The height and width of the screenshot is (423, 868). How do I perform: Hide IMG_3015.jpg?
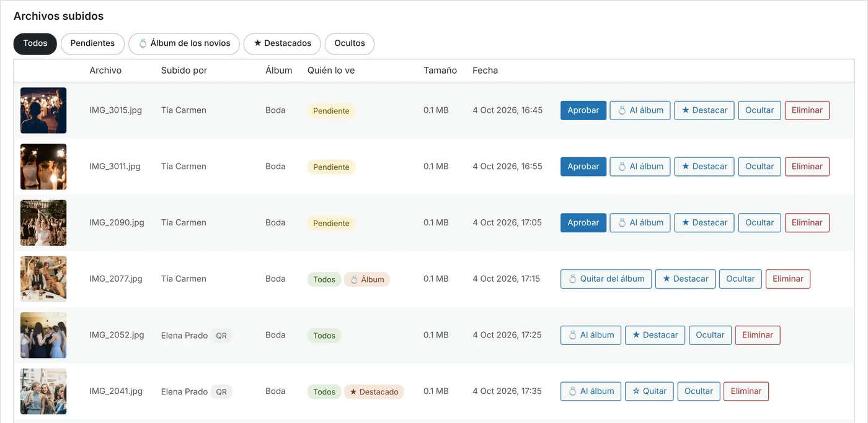759,110
